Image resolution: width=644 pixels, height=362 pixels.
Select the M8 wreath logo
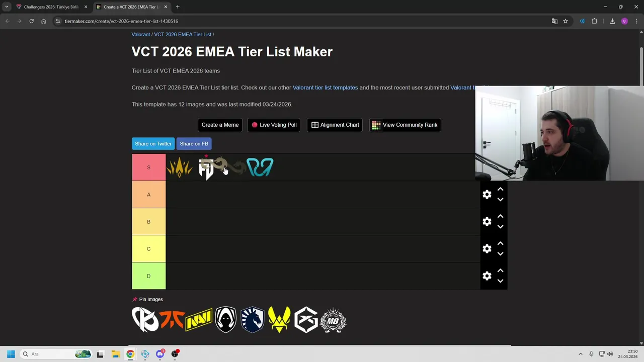[333, 320]
